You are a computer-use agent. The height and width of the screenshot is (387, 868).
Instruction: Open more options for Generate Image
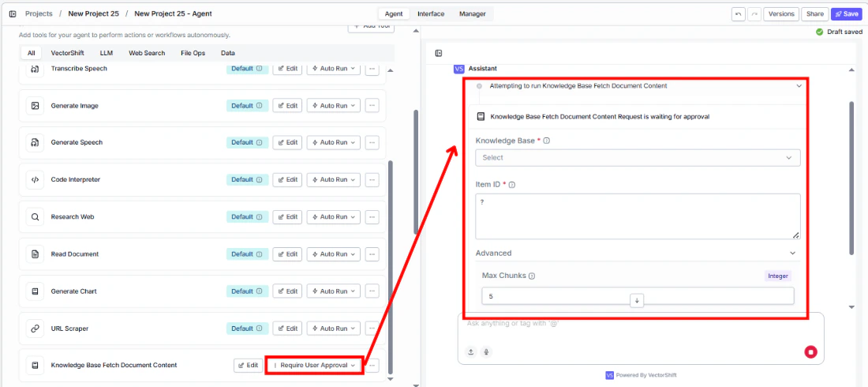pyautogui.click(x=372, y=105)
